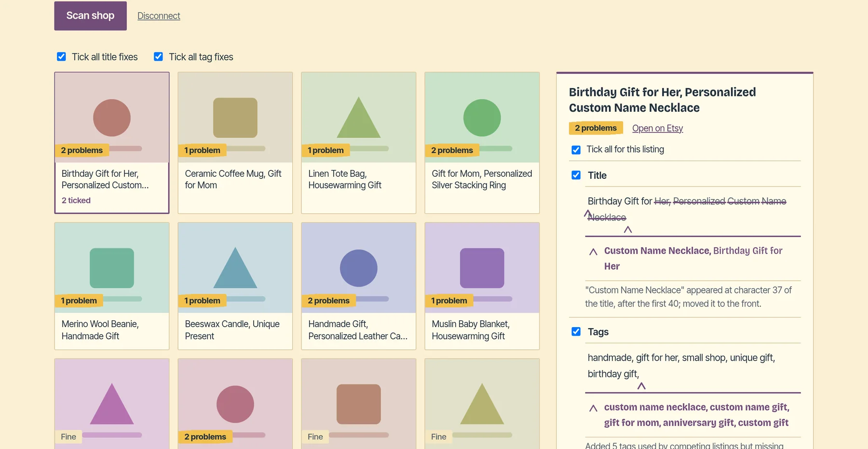Click the 2 problems badge on Handmade Gift card

click(x=328, y=301)
